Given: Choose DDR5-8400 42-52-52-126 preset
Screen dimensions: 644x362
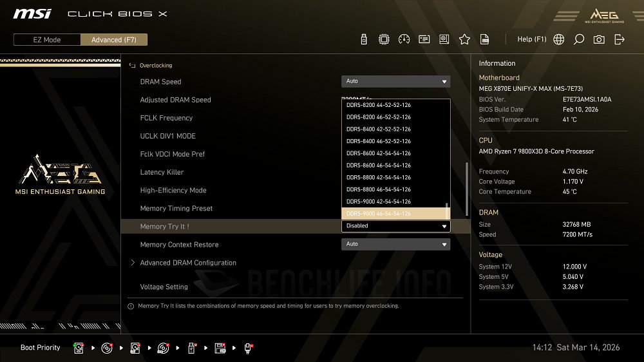Looking at the screenshot, I should tap(378, 129).
